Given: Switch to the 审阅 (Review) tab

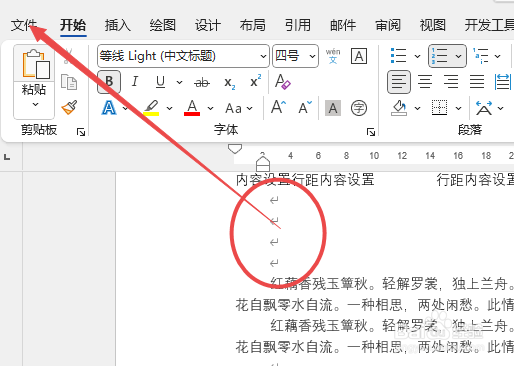Looking at the screenshot, I should (x=388, y=25).
